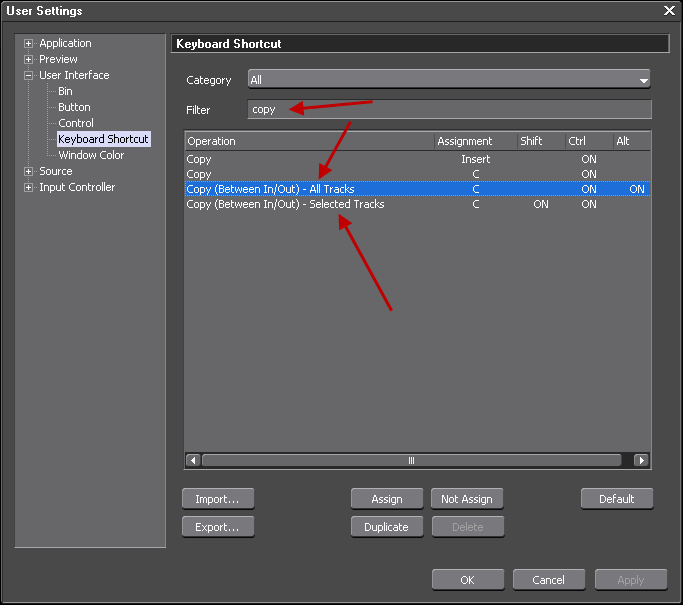Click the Import... button
This screenshot has height=605, width=683.
[x=218, y=499]
